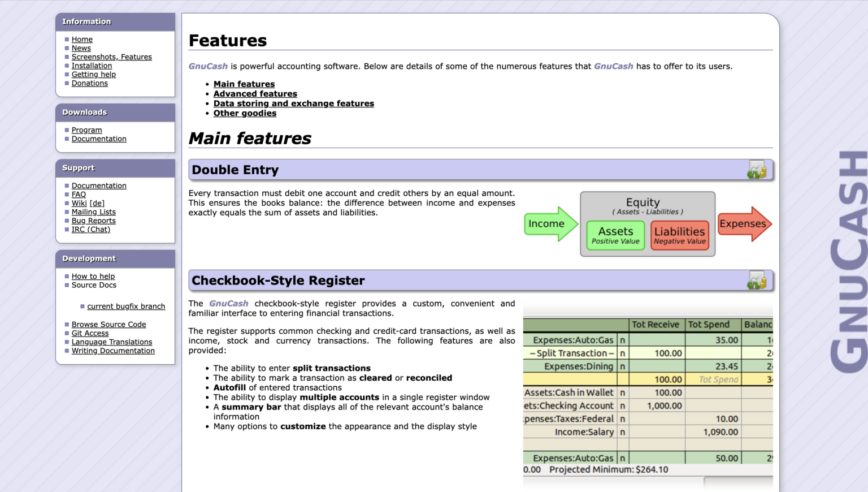Go to Screenshots, Features in sidebar
868x492 pixels.
[111, 57]
